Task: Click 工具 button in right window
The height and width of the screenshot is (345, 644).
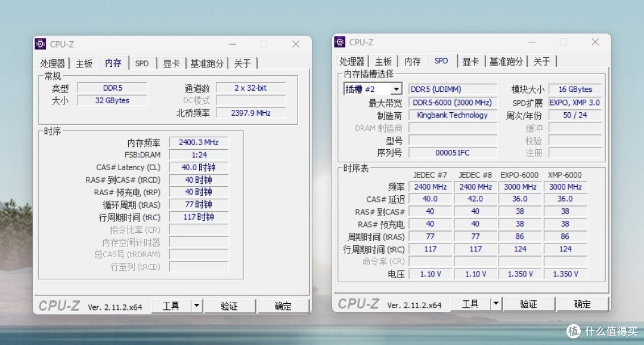Action: 470,304
